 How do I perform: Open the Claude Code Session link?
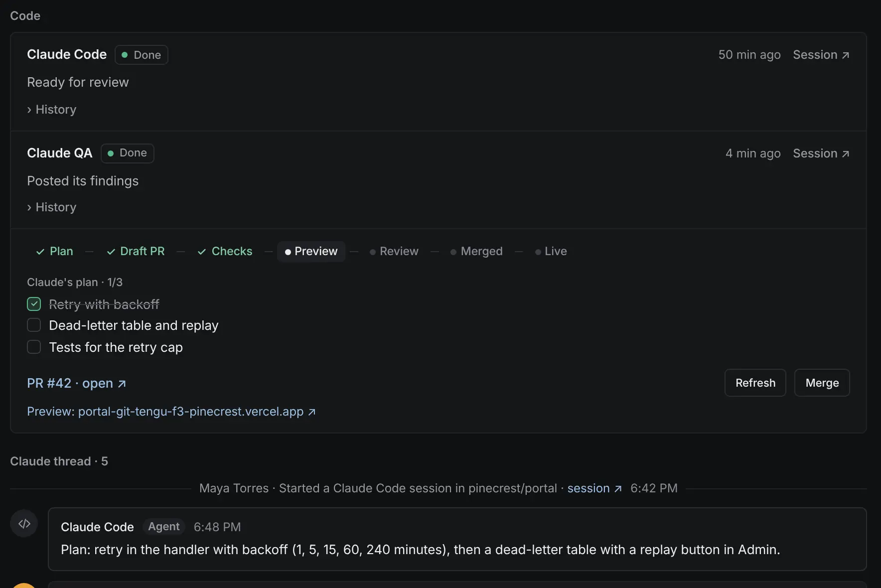pyautogui.click(x=821, y=55)
